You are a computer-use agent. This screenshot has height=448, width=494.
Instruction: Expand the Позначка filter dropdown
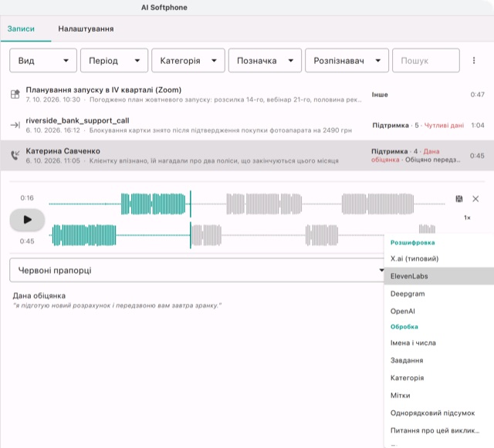265,60
